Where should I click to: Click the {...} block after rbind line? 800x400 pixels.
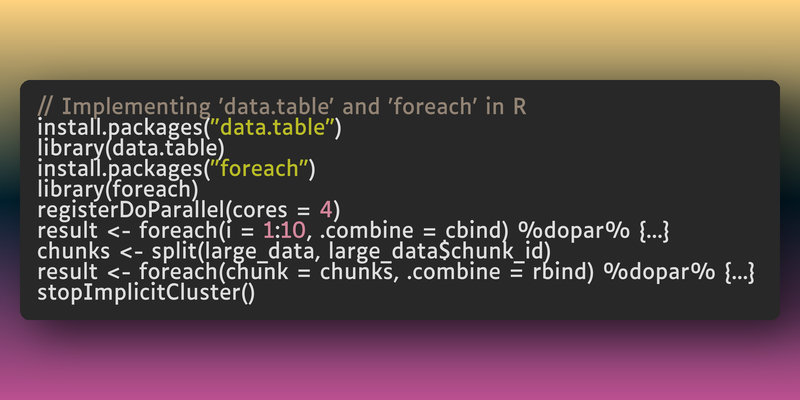[739, 272]
